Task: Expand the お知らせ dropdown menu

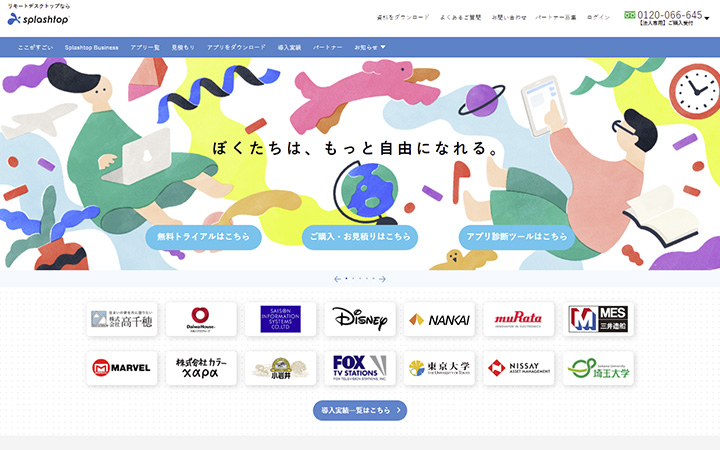Action: 370,47
